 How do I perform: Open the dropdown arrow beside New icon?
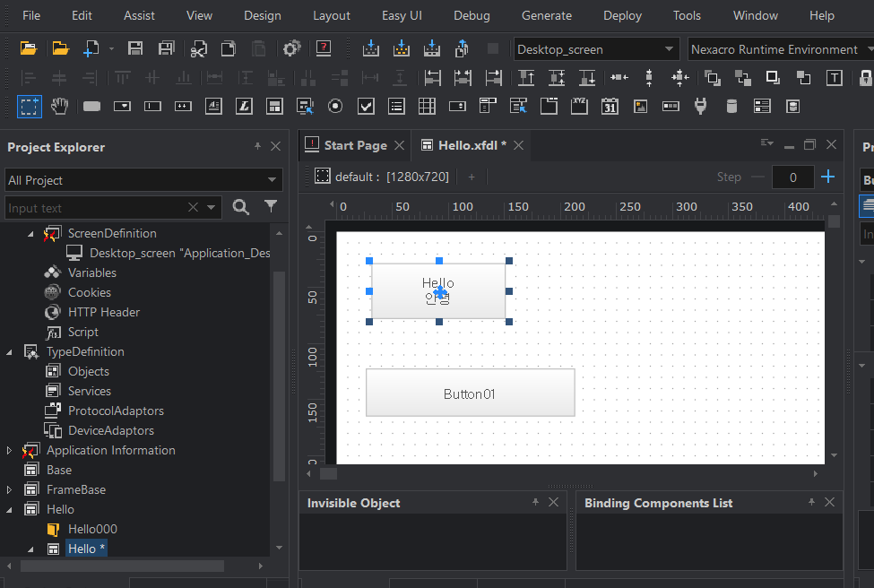(111, 49)
